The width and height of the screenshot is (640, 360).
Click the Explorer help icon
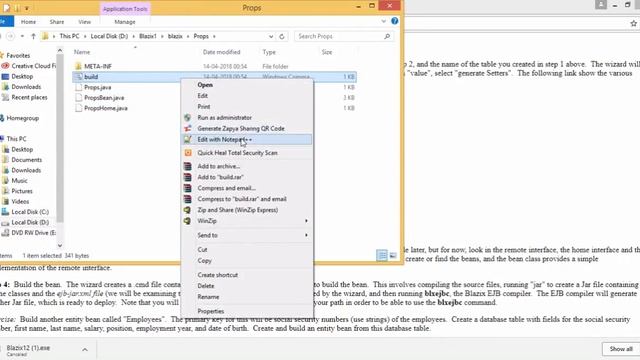pyautogui.click(x=395, y=21)
